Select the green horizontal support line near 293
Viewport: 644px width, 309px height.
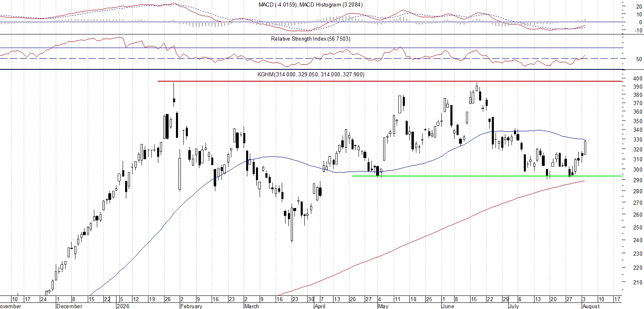click(x=487, y=176)
